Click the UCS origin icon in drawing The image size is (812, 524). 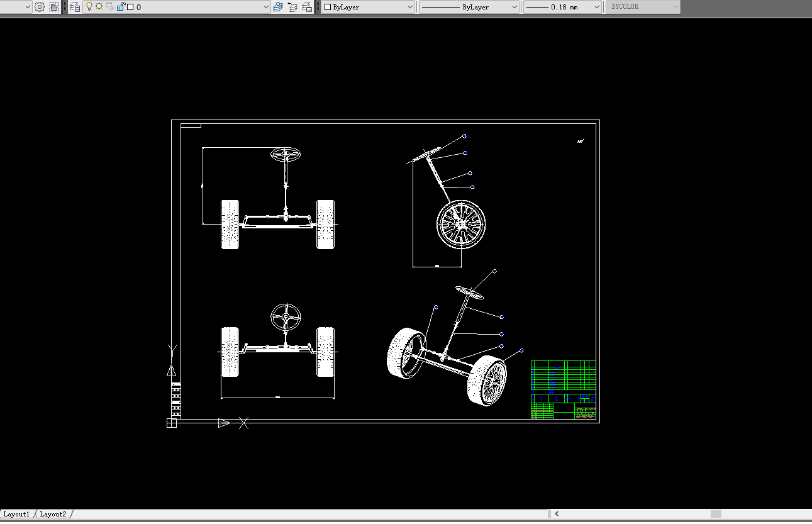(172, 423)
